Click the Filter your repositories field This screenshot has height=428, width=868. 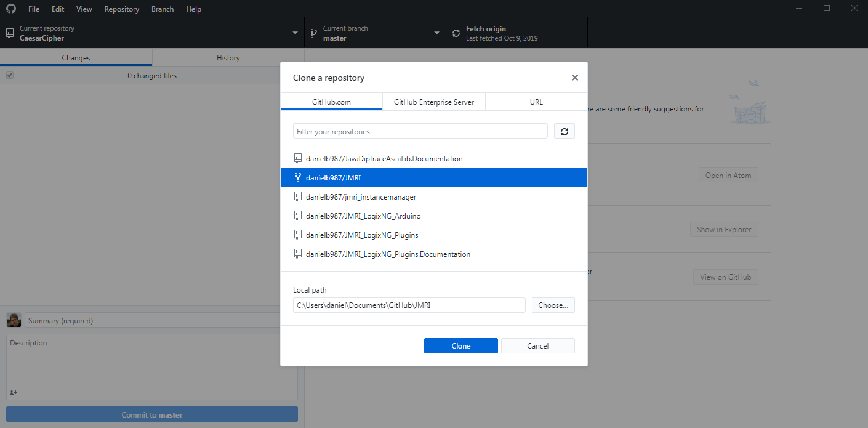point(420,131)
